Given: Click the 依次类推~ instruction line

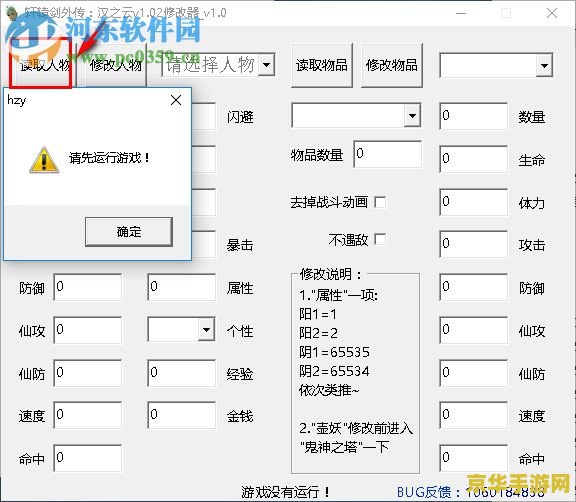Looking at the screenshot, I should (x=329, y=390).
